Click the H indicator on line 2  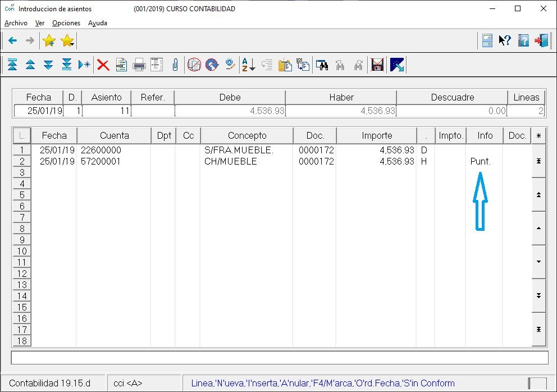[424, 161]
